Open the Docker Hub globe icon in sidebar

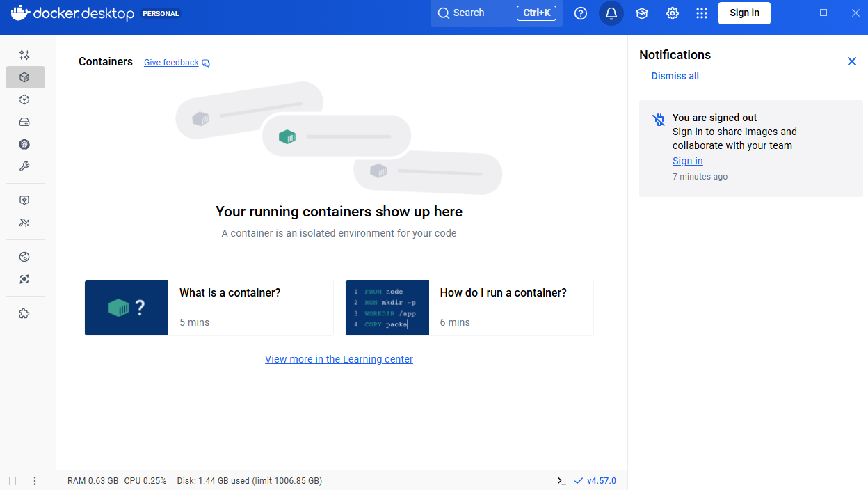pyautogui.click(x=24, y=257)
